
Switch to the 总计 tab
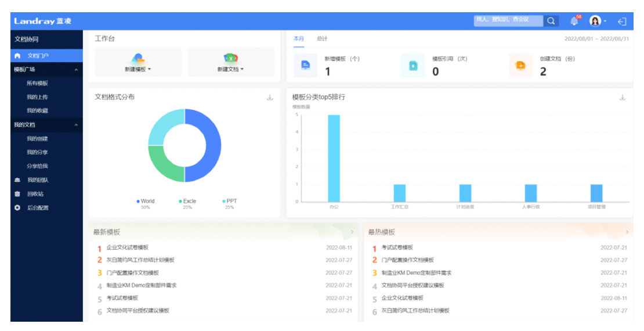click(321, 39)
